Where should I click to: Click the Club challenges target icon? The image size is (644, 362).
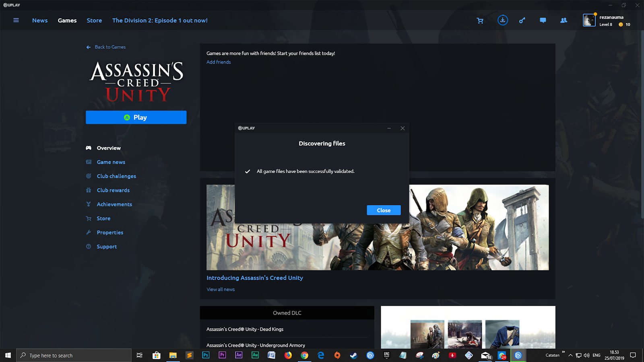click(89, 176)
